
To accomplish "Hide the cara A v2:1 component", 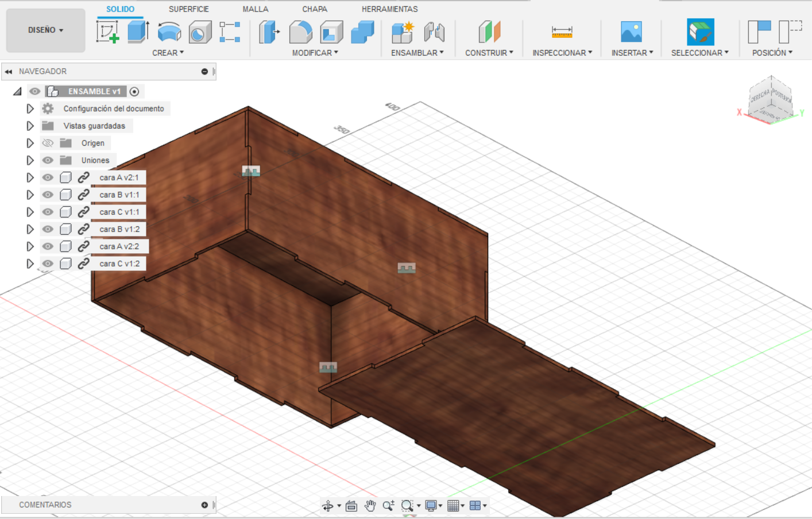I will pyautogui.click(x=48, y=177).
